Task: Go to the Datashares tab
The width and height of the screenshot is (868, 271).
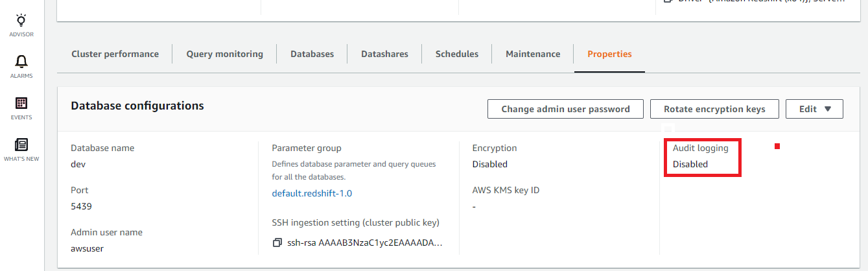Action: tap(384, 54)
